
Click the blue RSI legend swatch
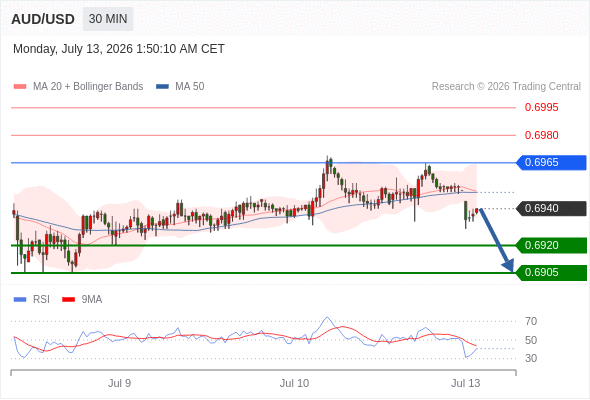click(x=20, y=300)
